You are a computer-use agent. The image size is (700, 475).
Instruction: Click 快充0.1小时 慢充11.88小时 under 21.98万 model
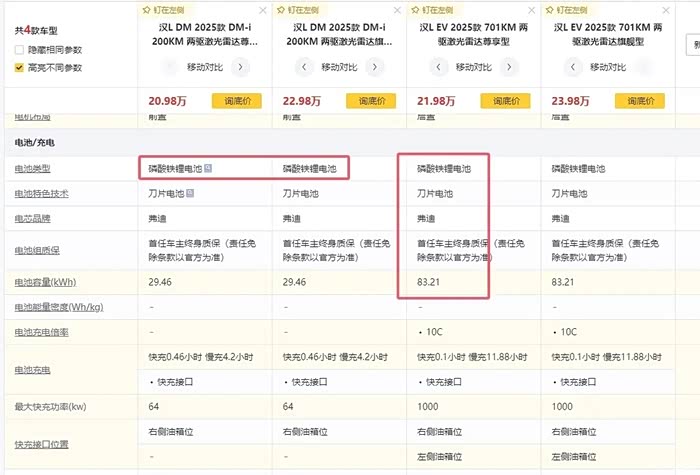[x=472, y=357]
